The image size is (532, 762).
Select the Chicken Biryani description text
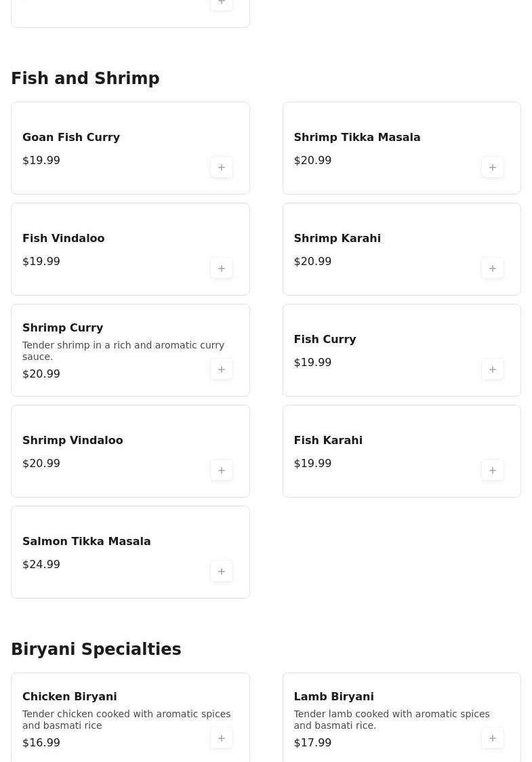126,719
